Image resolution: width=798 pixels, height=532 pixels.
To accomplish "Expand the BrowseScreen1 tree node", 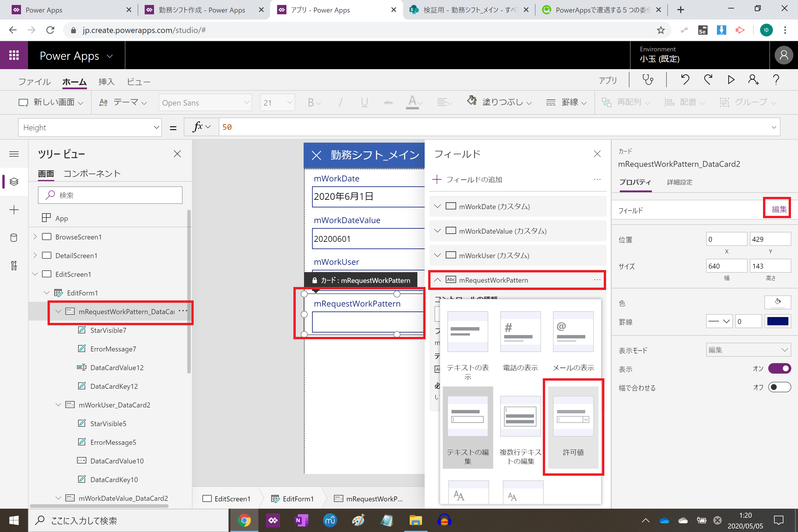I will (35, 237).
